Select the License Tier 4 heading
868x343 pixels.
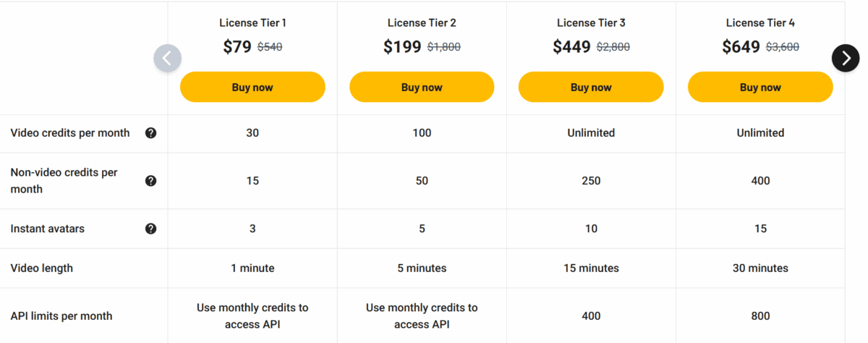(760, 23)
